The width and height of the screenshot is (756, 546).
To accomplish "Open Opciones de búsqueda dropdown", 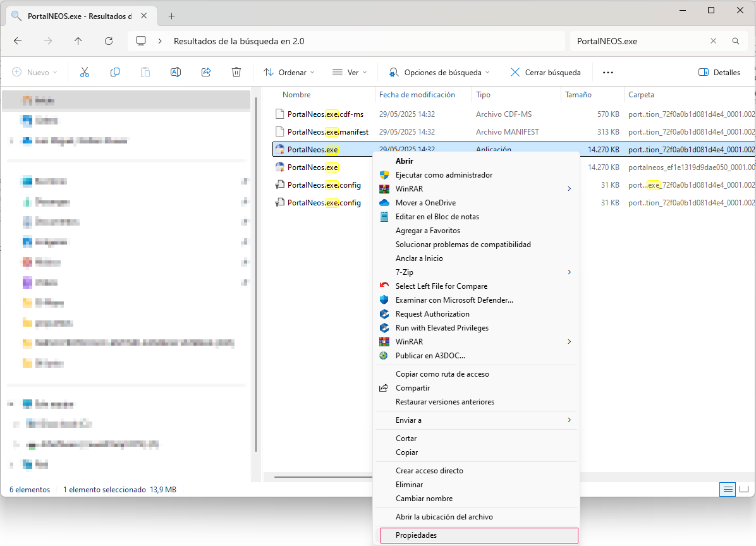I will point(439,72).
